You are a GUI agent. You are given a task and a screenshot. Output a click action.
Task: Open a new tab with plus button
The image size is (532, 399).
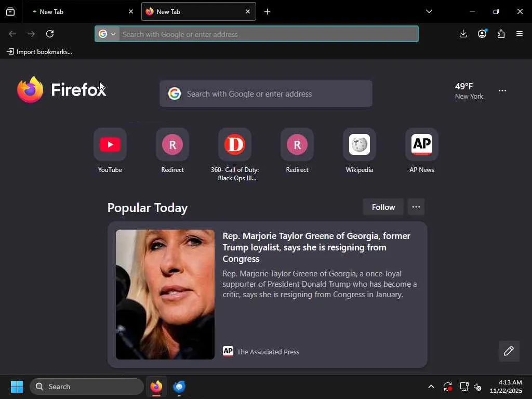(268, 12)
